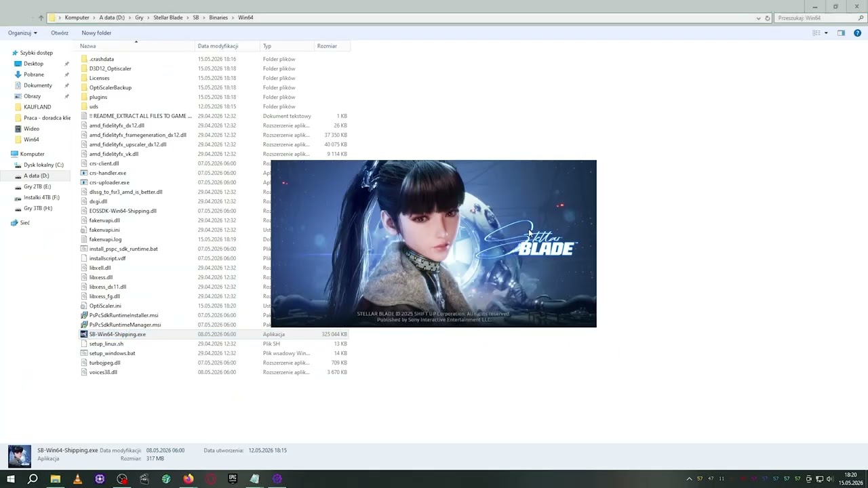The width and height of the screenshot is (868, 488).
Task: Select the SB-Win64-Shipping.exe icon
Action: (x=84, y=334)
